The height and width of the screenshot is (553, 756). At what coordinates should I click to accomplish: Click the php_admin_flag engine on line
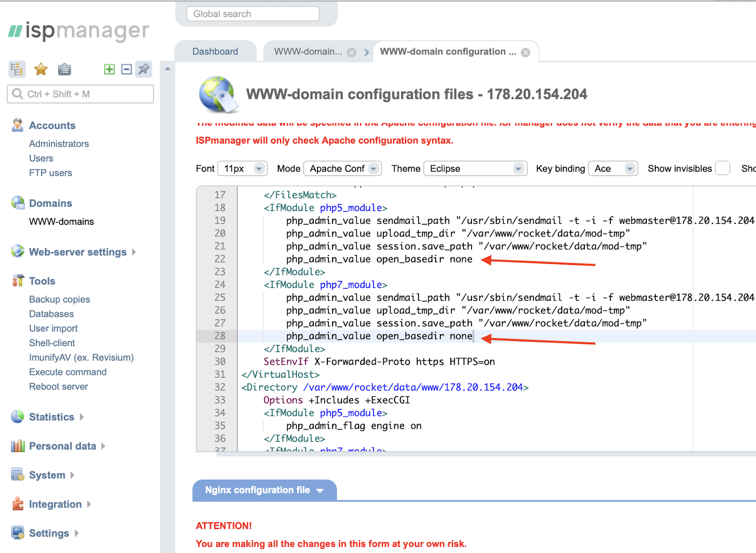(353, 426)
